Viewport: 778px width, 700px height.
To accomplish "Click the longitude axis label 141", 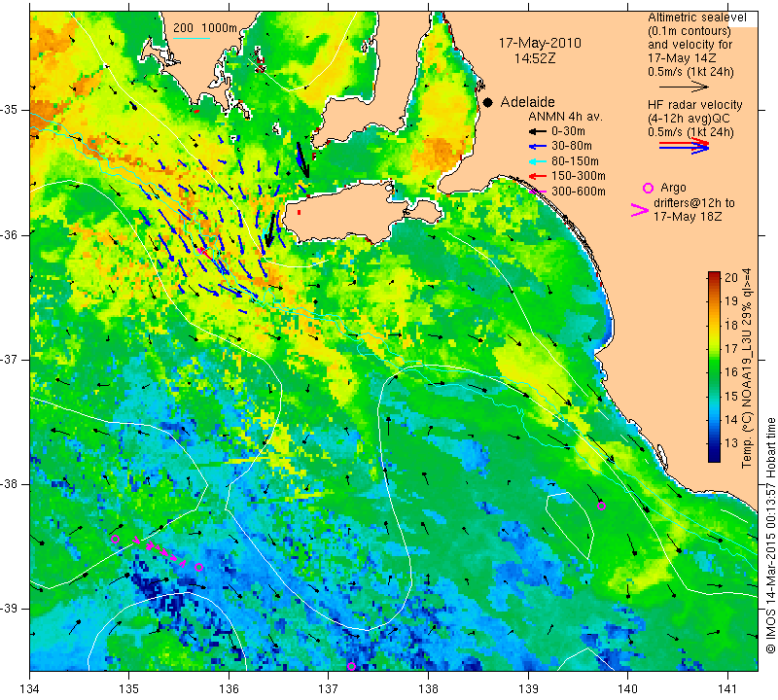I will click(727, 689).
